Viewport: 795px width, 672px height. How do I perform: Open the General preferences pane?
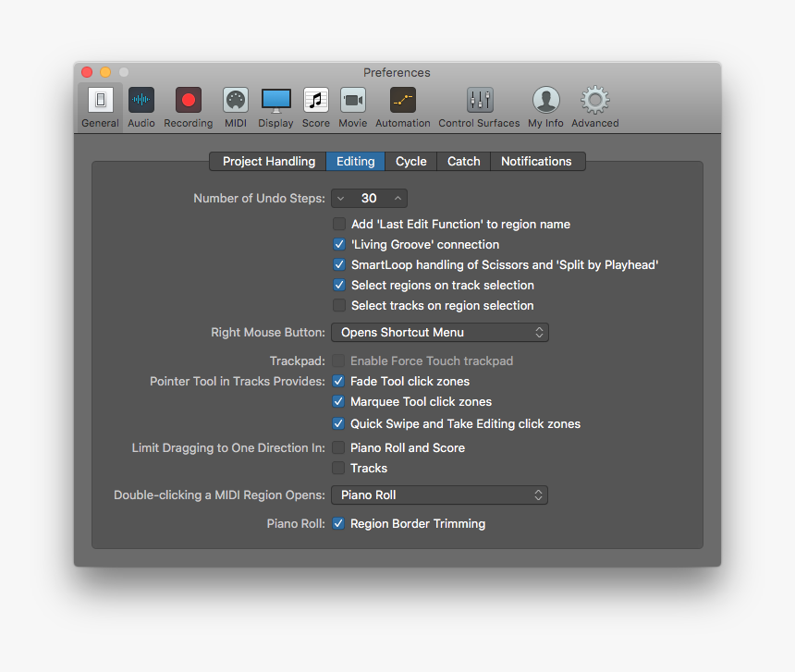[99, 102]
